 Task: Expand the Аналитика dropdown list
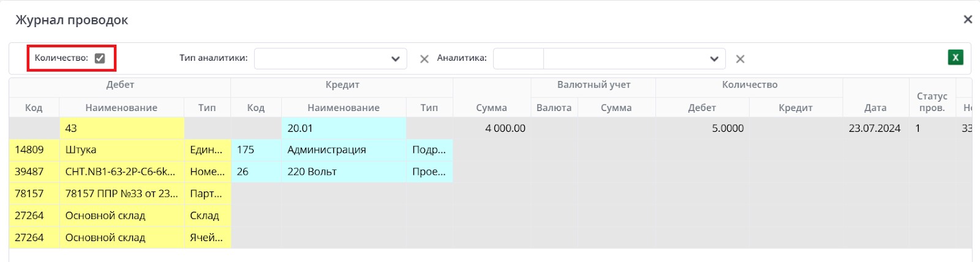click(714, 59)
